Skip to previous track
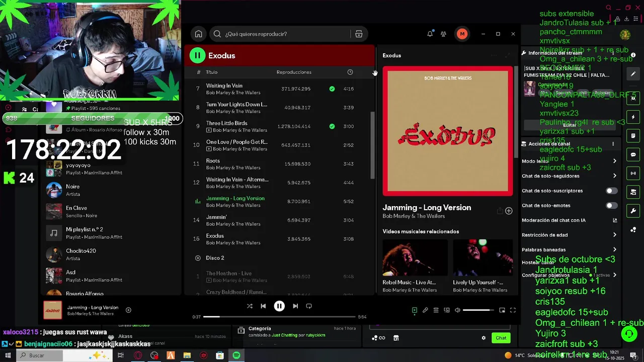Viewport: 644px width, 362px height. [263, 306]
